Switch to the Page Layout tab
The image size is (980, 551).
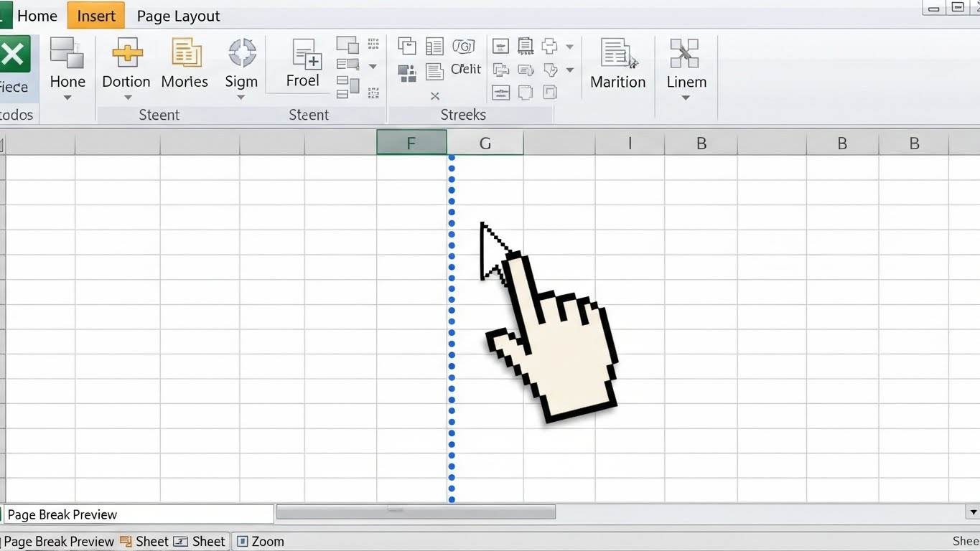tap(178, 16)
